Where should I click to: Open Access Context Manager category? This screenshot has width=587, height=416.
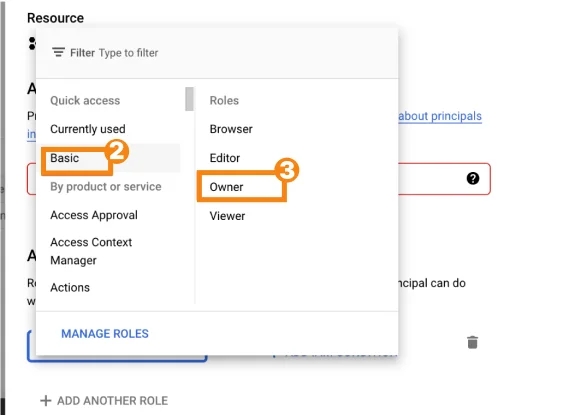[91, 251]
